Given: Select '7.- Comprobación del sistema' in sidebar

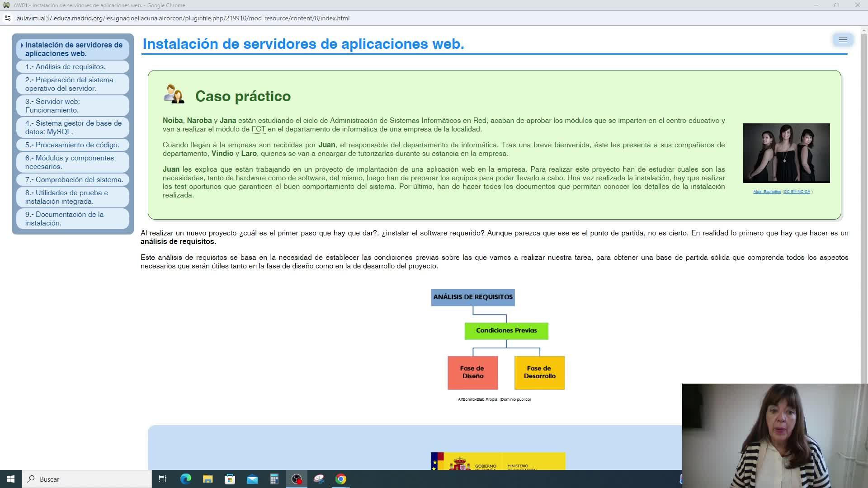Looking at the screenshot, I should 74,180.
